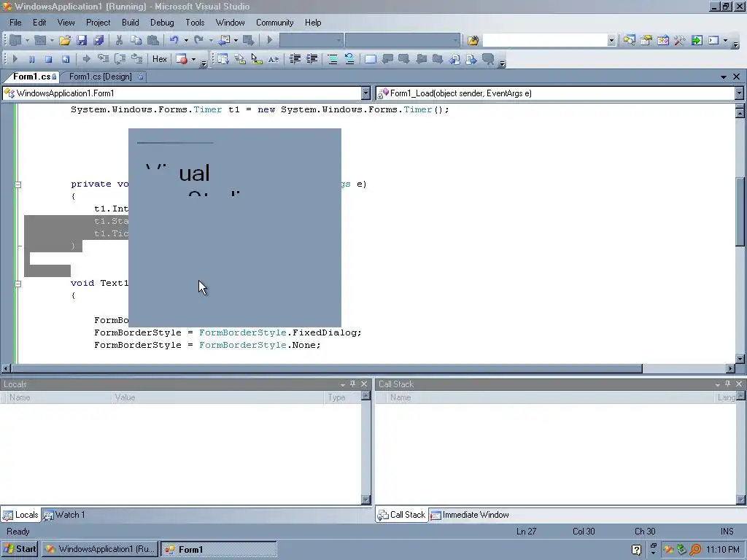Open Navigate Backward dropdown arrow
The width and height of the screenshot is (747, 560).
point(236,41)
